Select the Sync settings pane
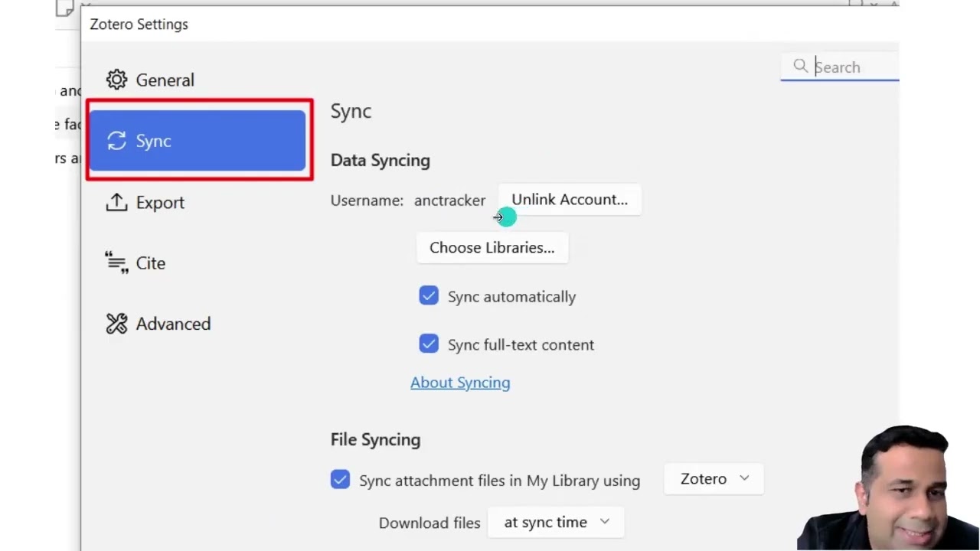 click(x=198, y=141)
